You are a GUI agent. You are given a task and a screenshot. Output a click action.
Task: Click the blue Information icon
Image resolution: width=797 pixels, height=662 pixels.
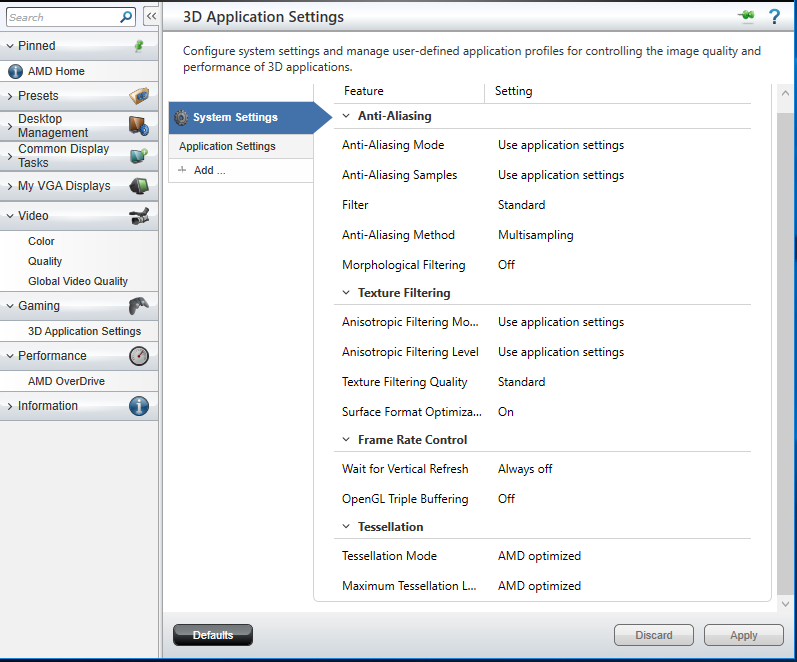[x=139, y=406]
